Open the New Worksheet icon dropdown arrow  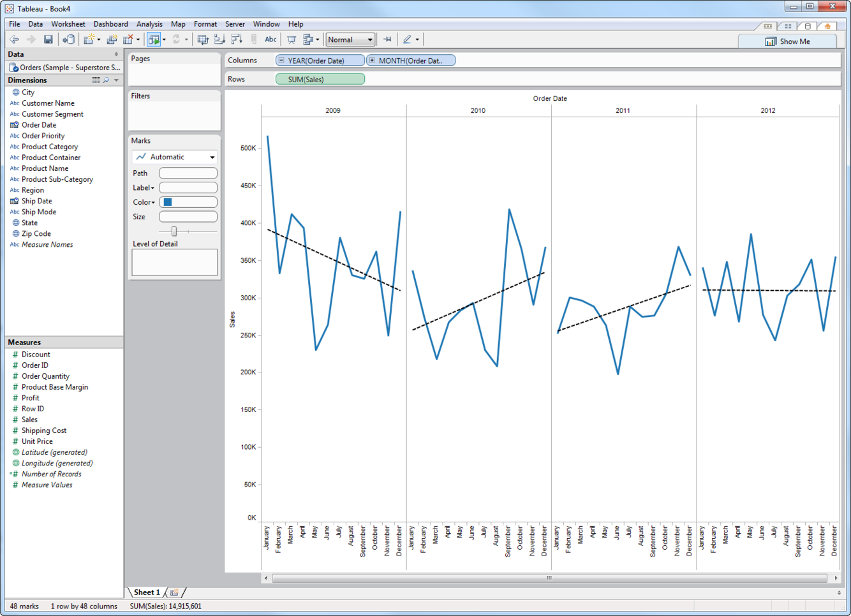tap(99, 40)
